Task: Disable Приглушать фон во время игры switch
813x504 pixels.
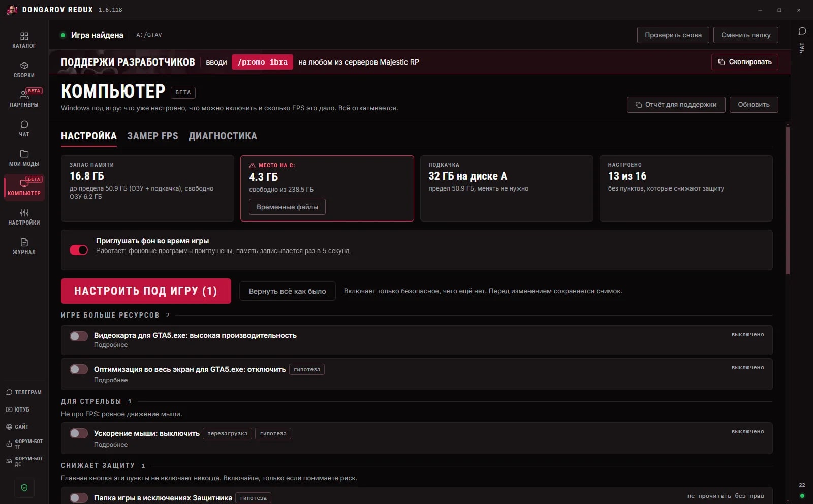Action: point(79,250)
